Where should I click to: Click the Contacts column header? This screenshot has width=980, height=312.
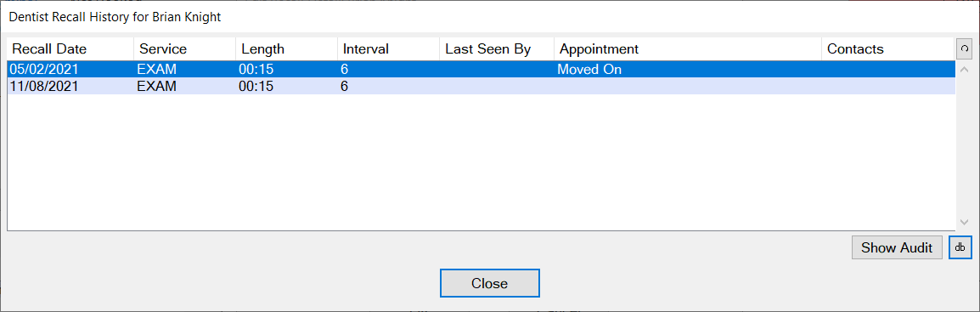888,48
